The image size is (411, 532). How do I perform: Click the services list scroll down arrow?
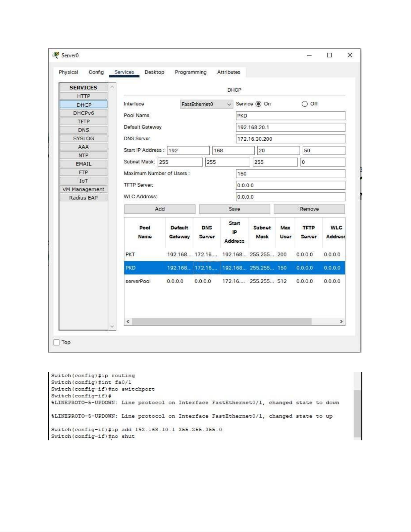click(x=112, y=326)
